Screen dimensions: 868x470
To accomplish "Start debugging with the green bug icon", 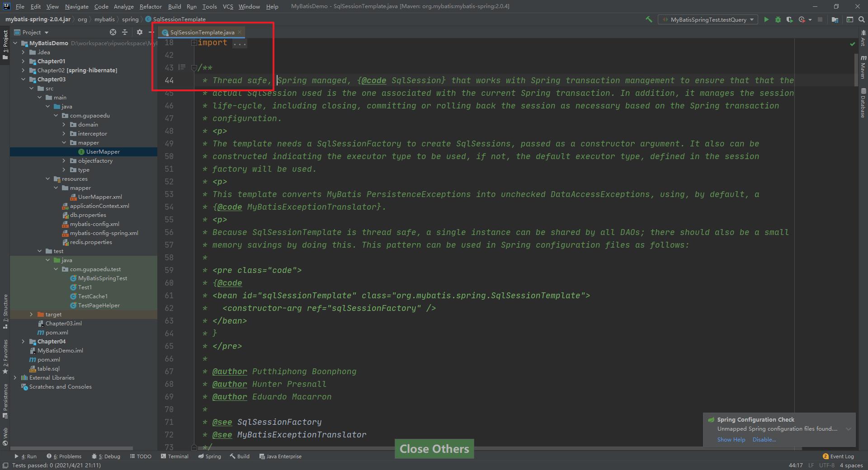I will pos(778,19).
